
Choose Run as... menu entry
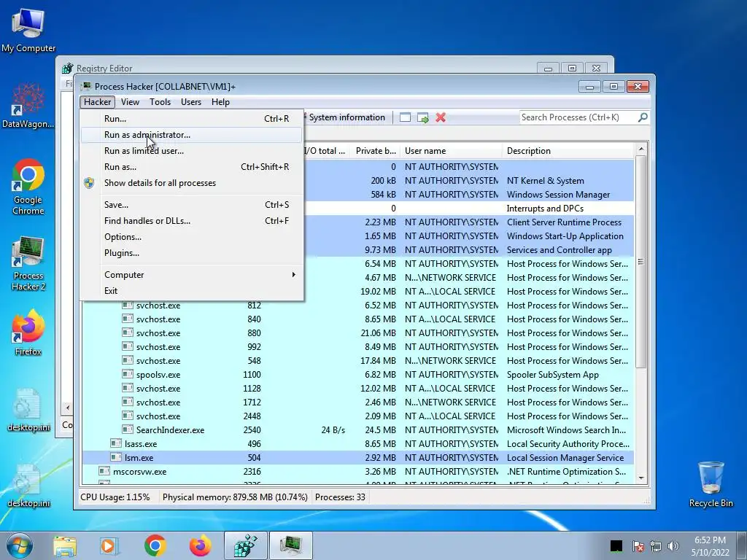click(x=192, y=167)
